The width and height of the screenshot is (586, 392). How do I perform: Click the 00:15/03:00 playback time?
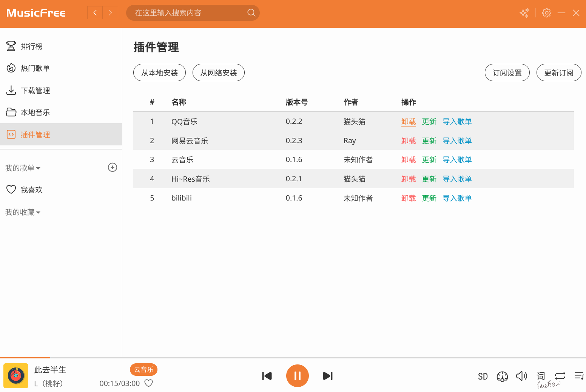120,383
